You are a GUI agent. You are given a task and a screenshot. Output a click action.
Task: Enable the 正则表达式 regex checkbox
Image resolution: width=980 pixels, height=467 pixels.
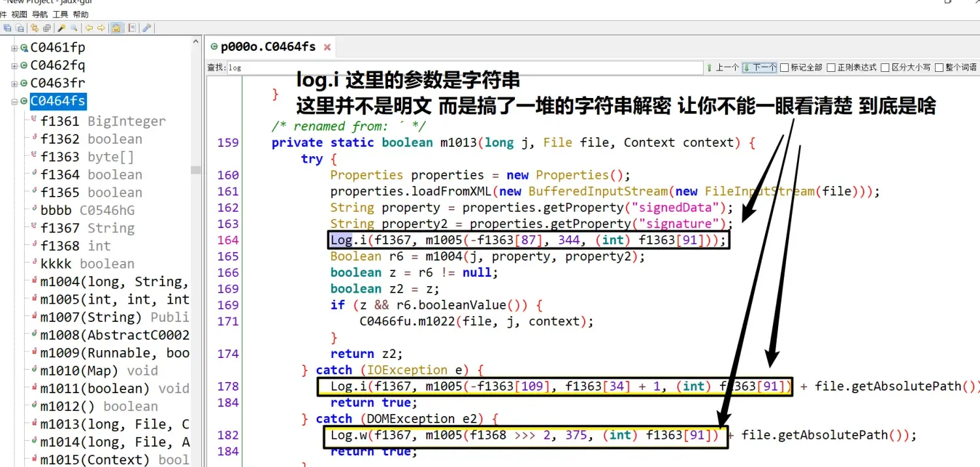tap(832, 67)
